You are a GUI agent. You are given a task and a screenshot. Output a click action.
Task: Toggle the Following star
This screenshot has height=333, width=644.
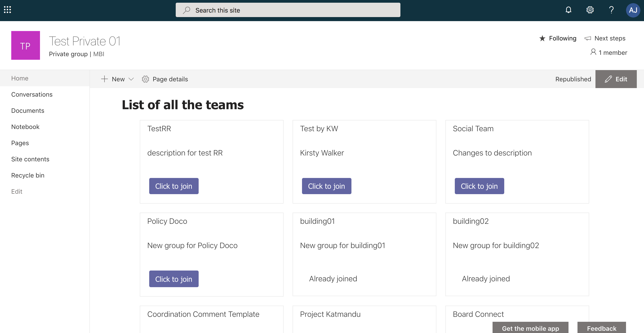point(542,38)
